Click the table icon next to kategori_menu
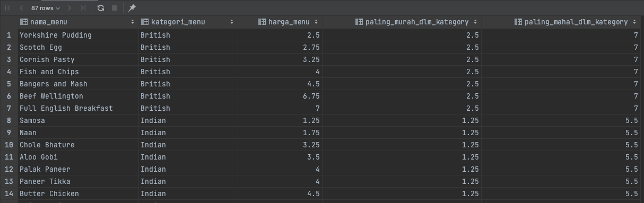Screen dimensions: 644x203 point(145,22)
